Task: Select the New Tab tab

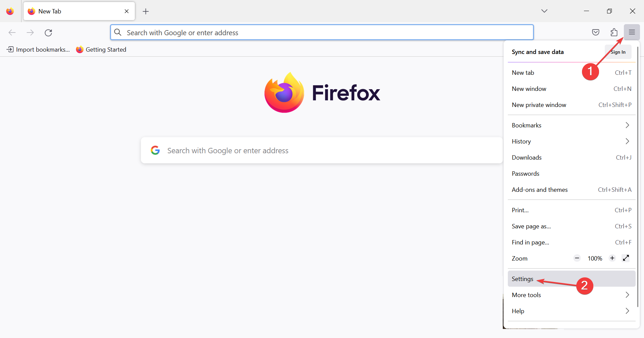Action: 79,11
